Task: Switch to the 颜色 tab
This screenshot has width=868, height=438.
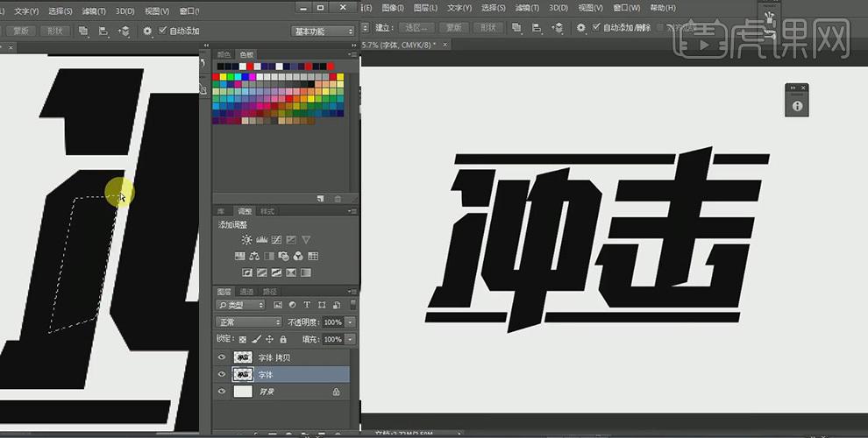Action: pyautogui.click(x=224, y=54)
